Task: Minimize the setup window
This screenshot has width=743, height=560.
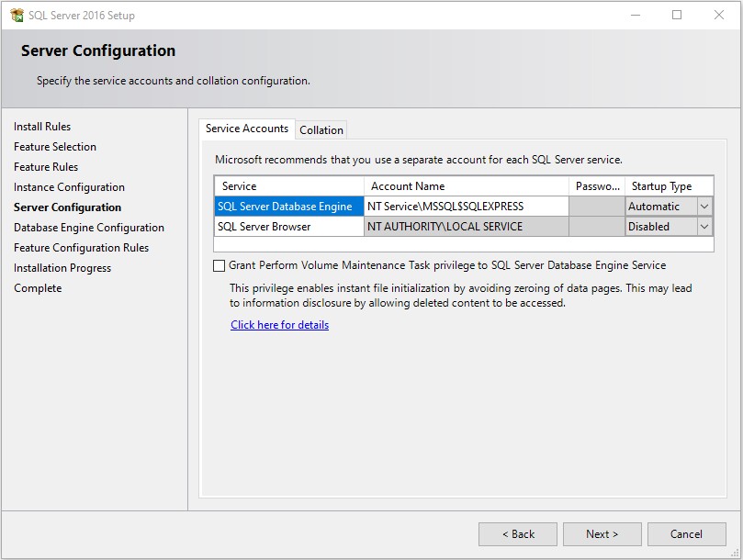Action: [x=635, y=16]
